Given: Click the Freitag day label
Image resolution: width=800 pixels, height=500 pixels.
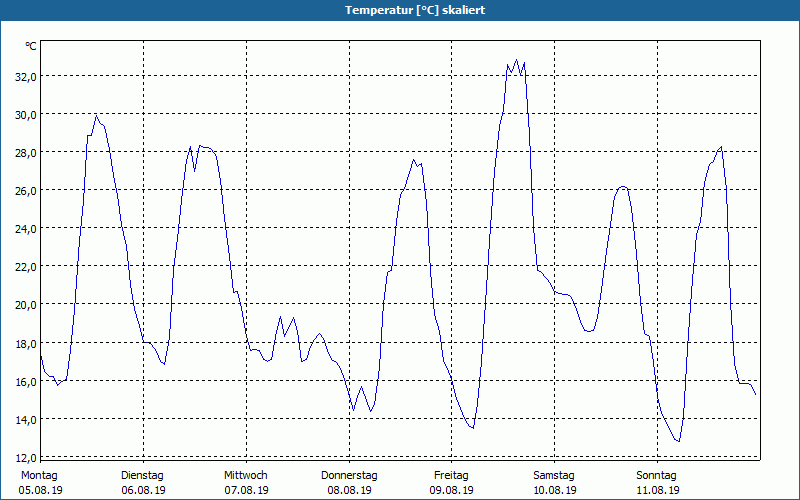Looking at the screenshot, I should pyautogui.click(x=451, y=476).
